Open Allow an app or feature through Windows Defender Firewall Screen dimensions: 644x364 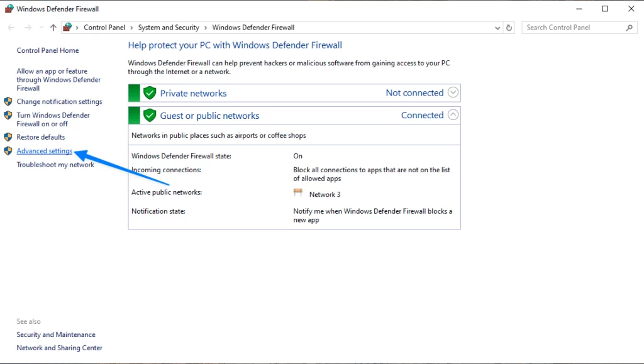58,79
